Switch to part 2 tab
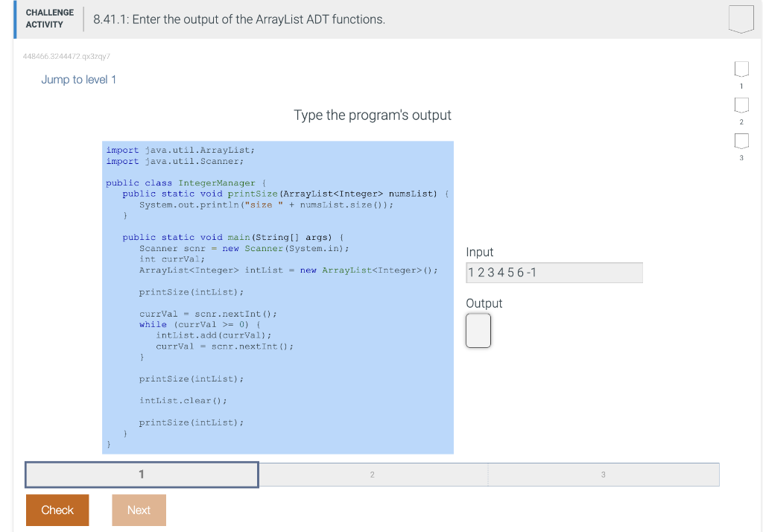This screenshot has height=532, width=763. (x=373, y=474)
